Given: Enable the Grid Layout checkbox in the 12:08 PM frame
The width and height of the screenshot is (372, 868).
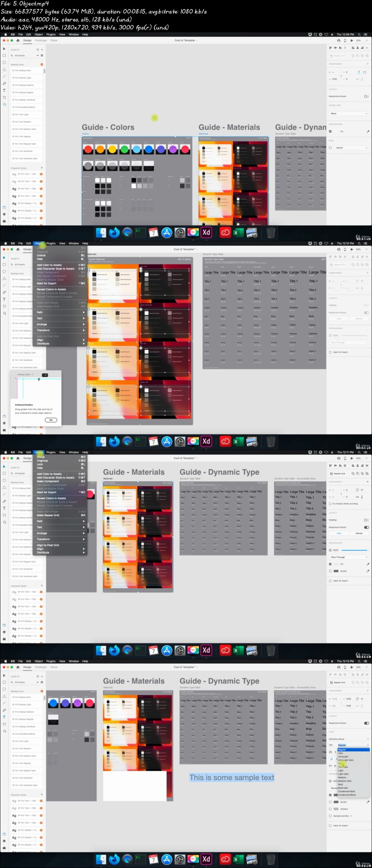Looking at the screenshot, I should tap(330, 148).
